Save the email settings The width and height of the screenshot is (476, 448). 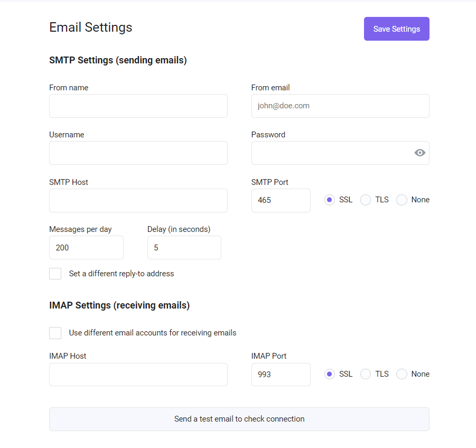(396, 29)
